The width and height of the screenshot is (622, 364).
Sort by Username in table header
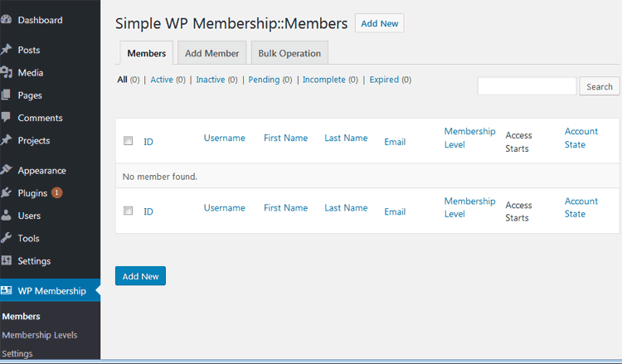pos(225,138)
